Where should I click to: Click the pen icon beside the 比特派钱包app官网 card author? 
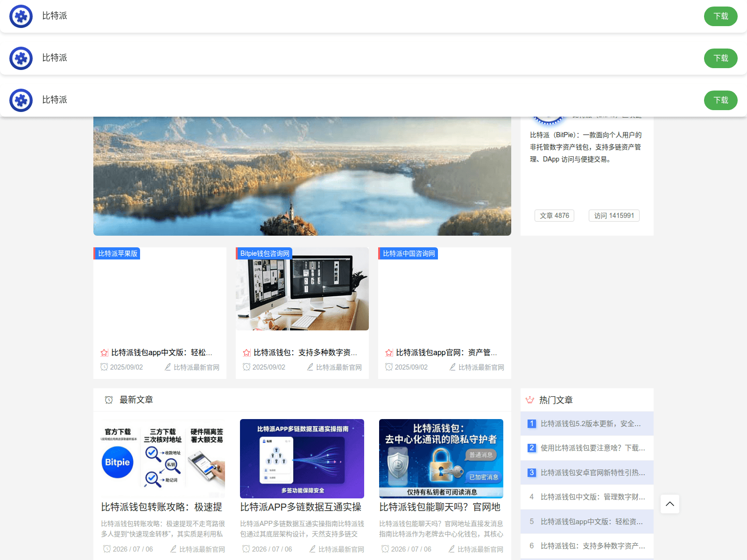453,367
